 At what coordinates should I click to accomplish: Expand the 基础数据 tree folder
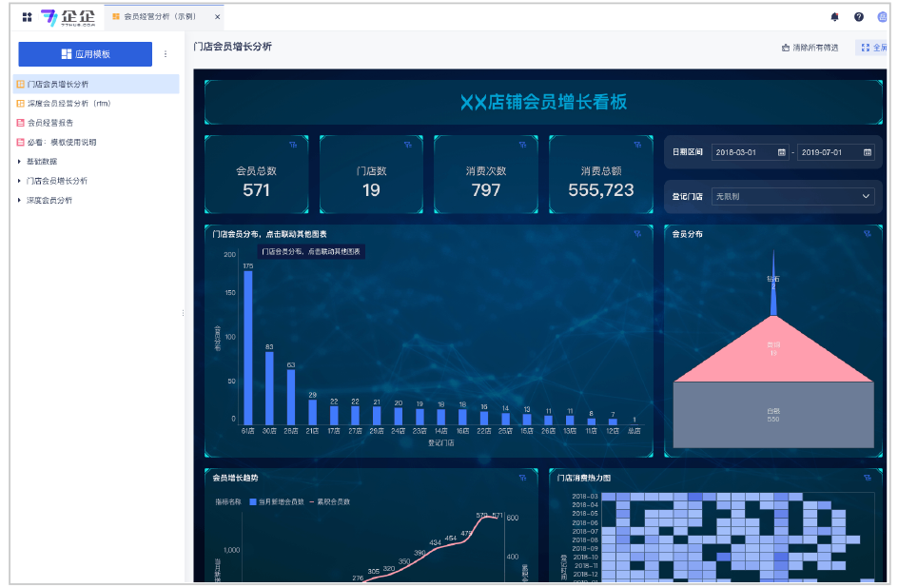tap(20, 162)
